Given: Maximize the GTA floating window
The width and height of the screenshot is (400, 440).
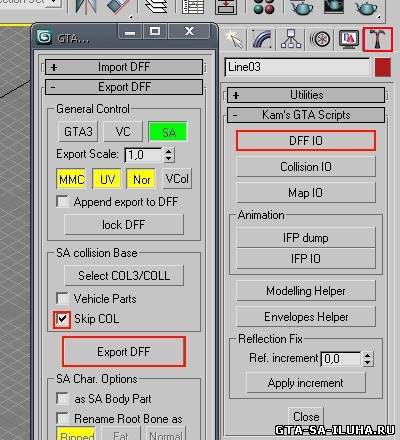Looking at the screenshot, I should point(155,32).
